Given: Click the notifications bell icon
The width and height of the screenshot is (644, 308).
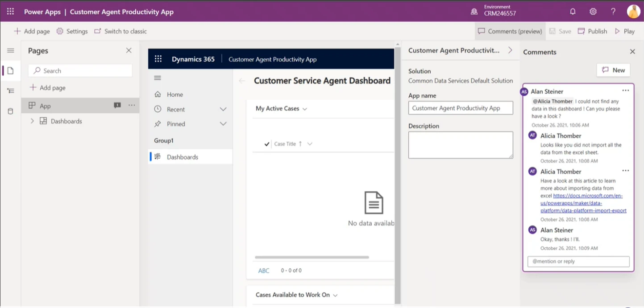Looking at the screenshot, I should 573,11.
